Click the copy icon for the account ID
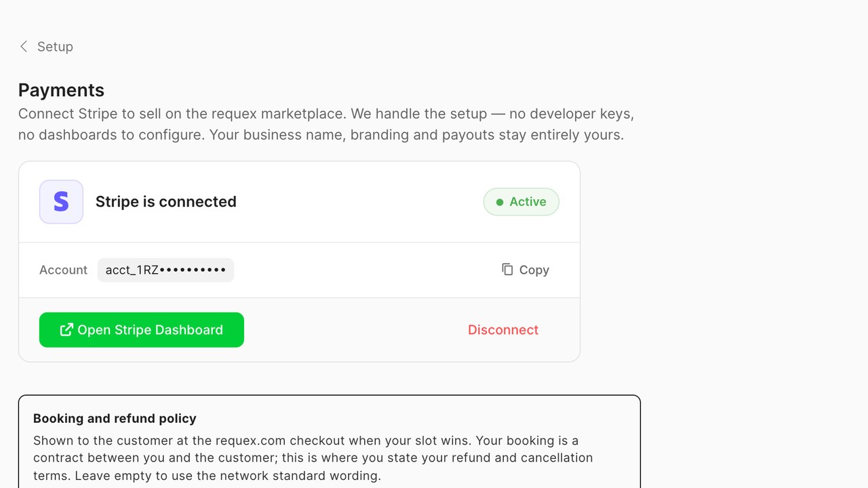Viewport: 868px width, 488px height. (x=507, y=270)
